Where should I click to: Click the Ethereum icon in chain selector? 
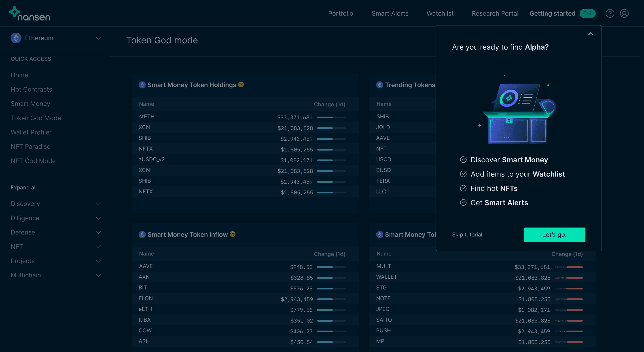click(16, 38)
